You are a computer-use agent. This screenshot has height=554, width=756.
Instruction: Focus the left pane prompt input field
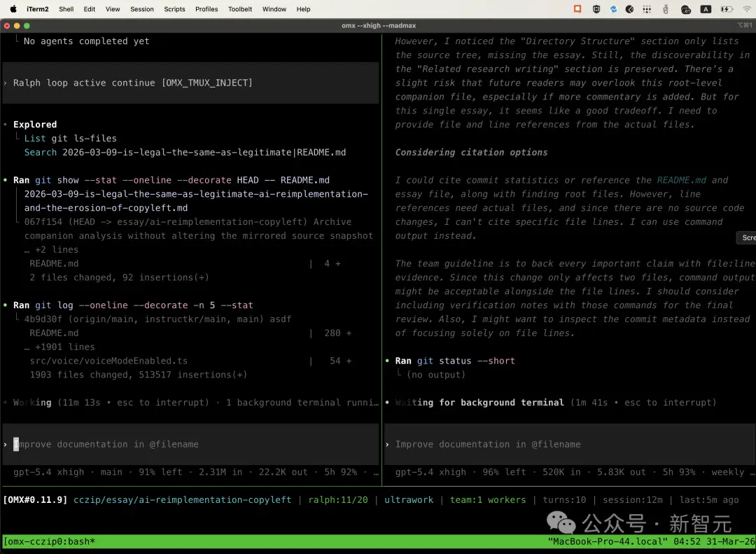tap(190, 444)
